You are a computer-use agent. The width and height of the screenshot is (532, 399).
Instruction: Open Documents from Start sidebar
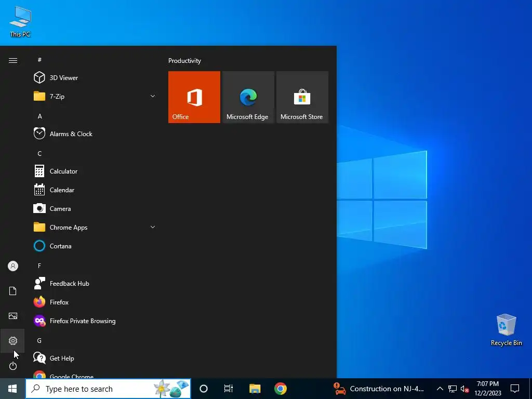coord(13,291)
